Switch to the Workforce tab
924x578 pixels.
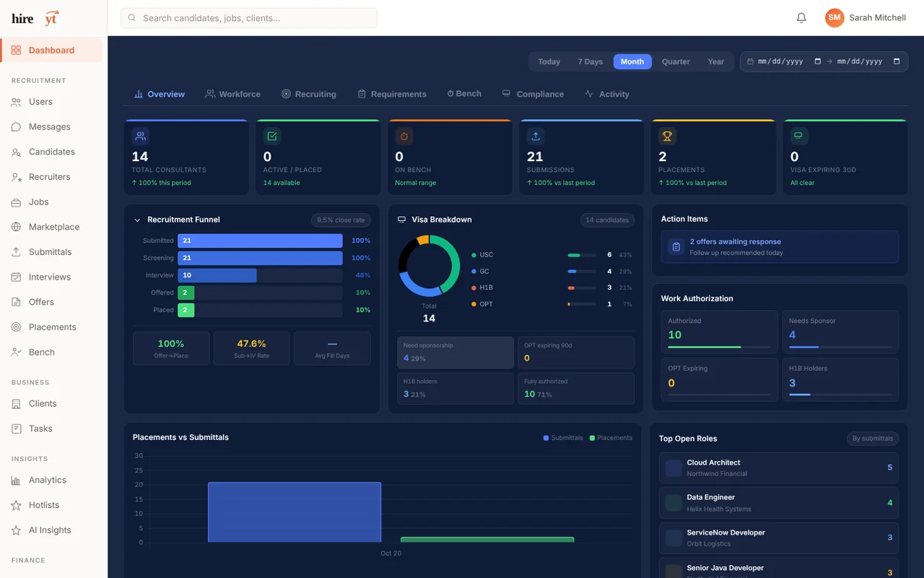(x=233, y=94)
